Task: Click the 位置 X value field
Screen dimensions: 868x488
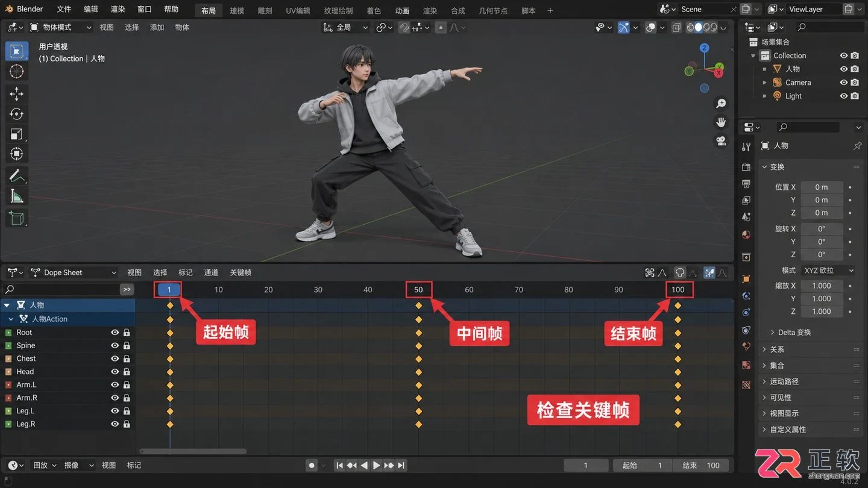Action: (x=821, y=187)
